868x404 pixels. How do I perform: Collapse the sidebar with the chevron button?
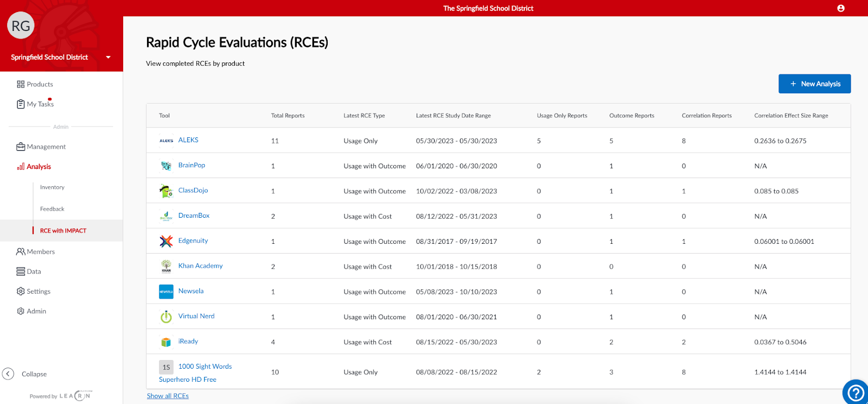coord(8,374)
